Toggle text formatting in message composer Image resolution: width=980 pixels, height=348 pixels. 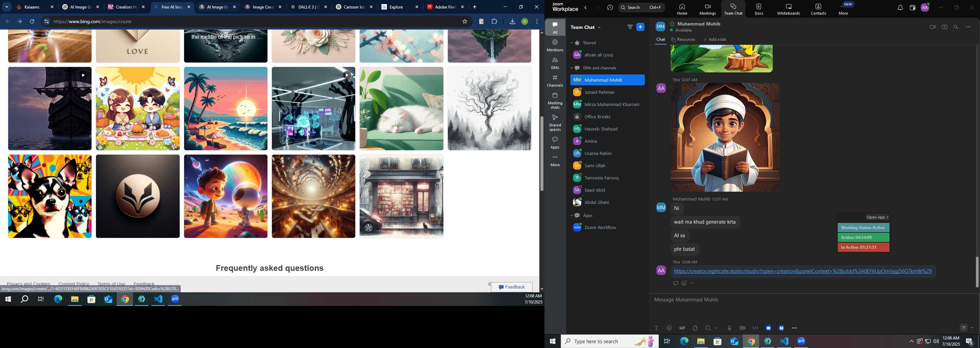click(656, 328)
